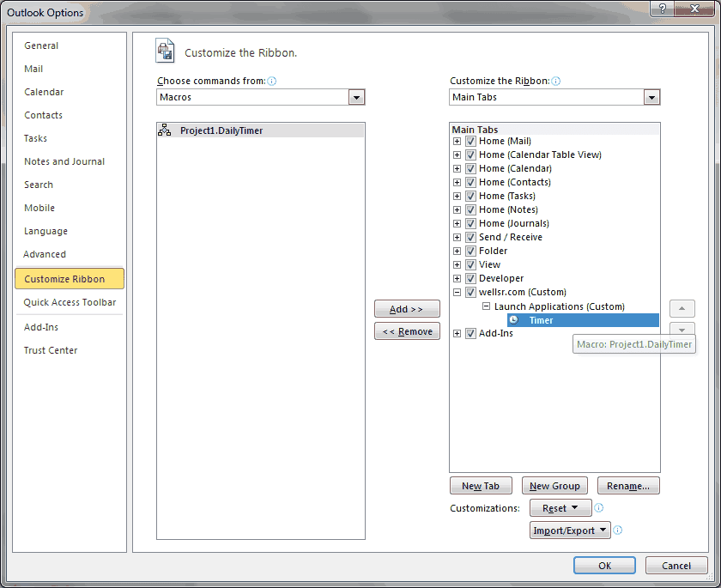Click the clock icon on the Timer command
721x588 pixels.
tap(514, 319)
